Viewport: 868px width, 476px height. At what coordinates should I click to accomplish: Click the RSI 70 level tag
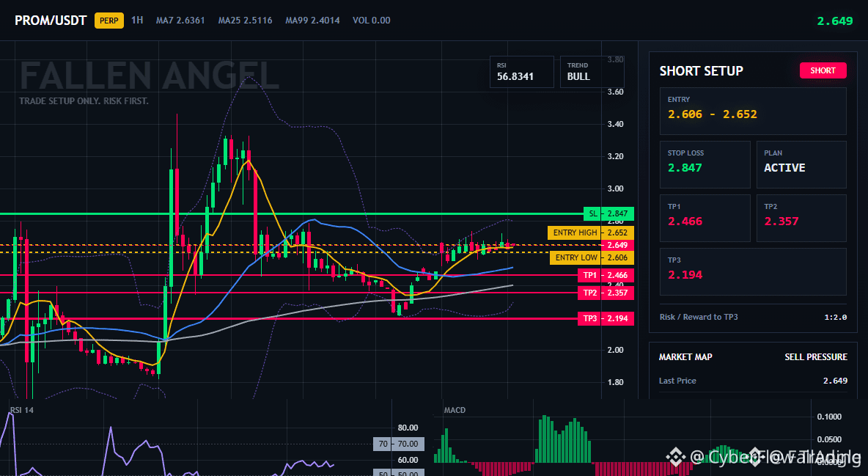399,444
